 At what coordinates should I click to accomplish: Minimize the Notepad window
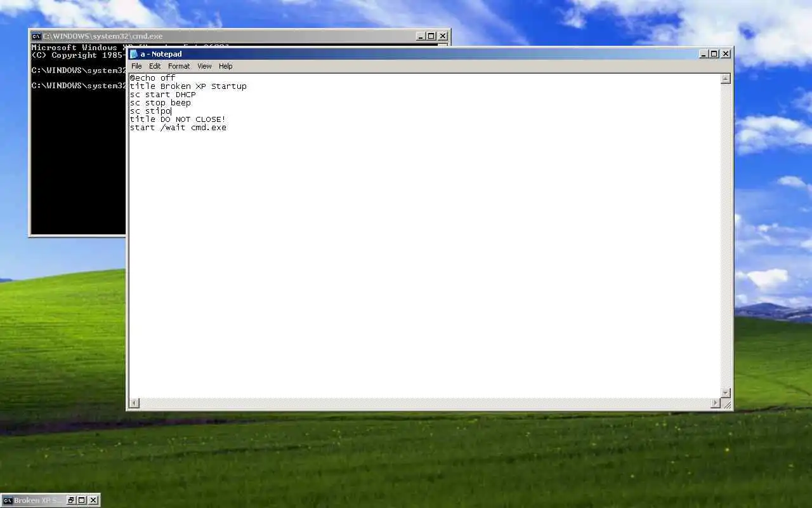(x=704, y=54)
